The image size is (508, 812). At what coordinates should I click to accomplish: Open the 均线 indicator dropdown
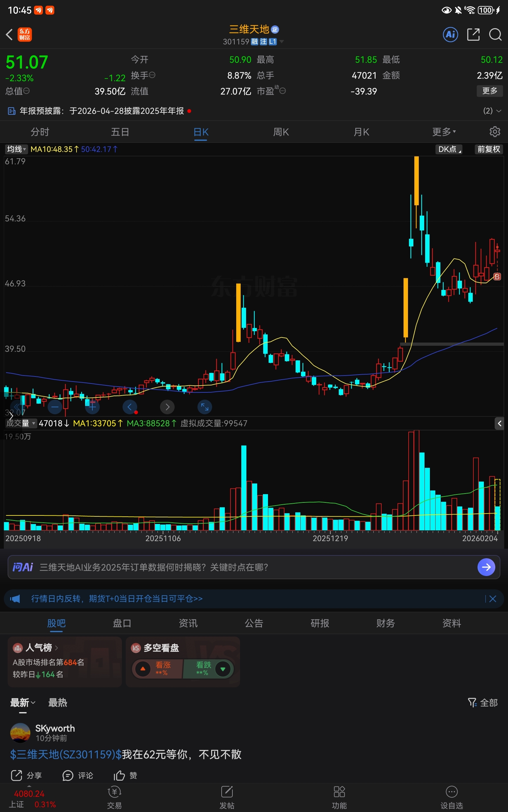pyautogui.click(x=16, y=149)
